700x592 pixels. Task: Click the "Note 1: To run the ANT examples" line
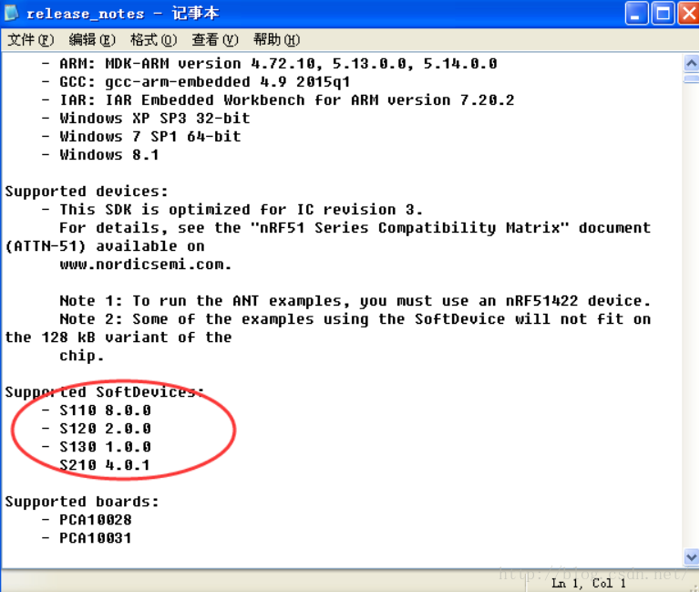(355, 301)
